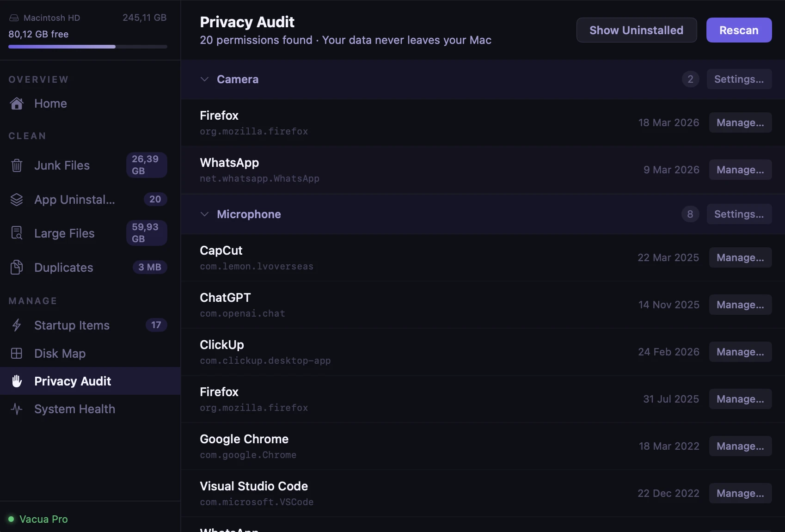Manage Firefox camera permission
The width and height of the screenshot is (785, 532).
click(740, 122)
